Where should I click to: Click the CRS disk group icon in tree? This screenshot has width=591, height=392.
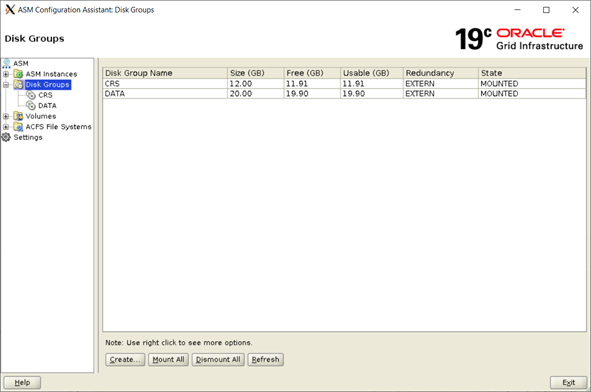pos(31,95)
